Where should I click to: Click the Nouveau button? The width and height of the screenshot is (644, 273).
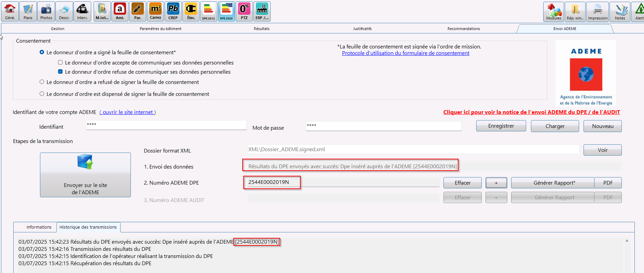(x=603, y=126)
